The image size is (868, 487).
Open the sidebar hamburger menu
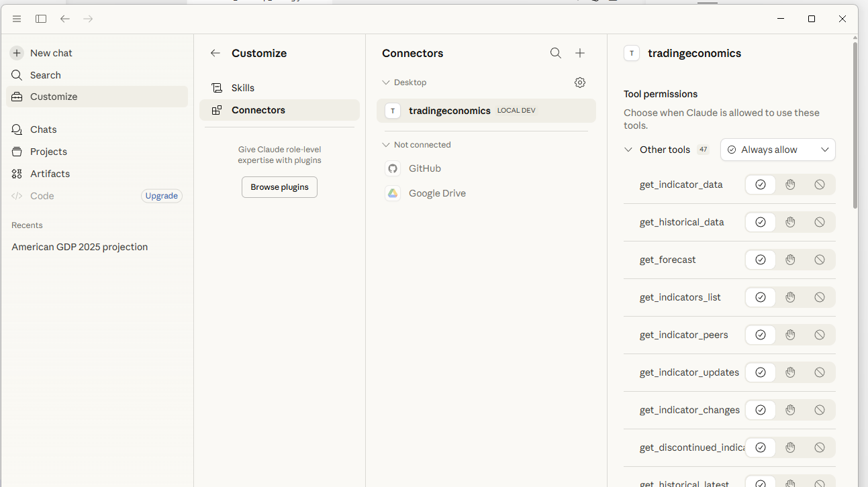(17, 19)
